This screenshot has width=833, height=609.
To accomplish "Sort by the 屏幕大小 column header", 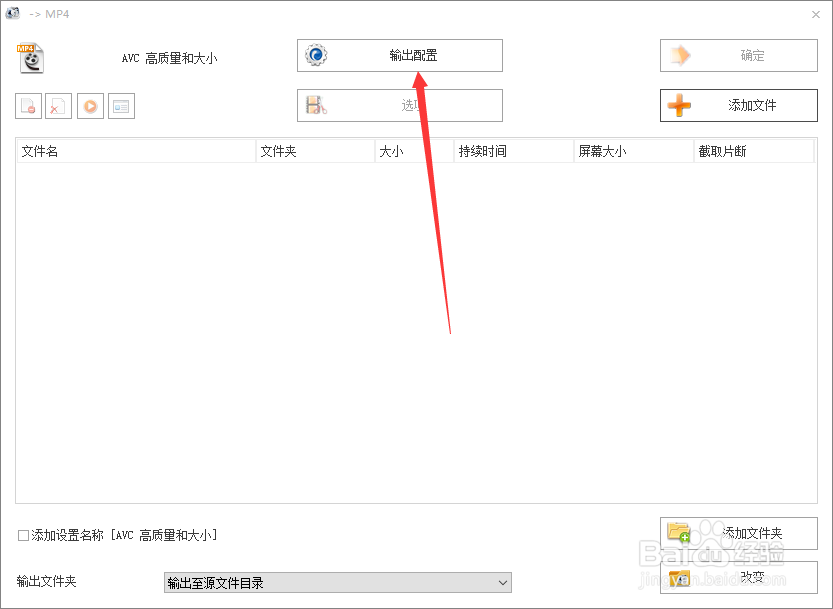I will point(634,151).
